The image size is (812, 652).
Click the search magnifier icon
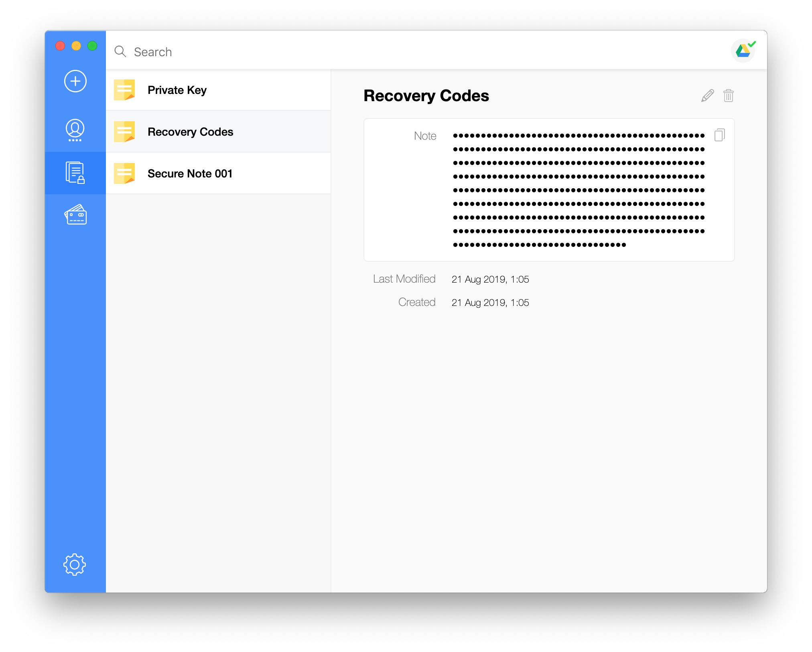pyautogui.click(x=120, y=51)
